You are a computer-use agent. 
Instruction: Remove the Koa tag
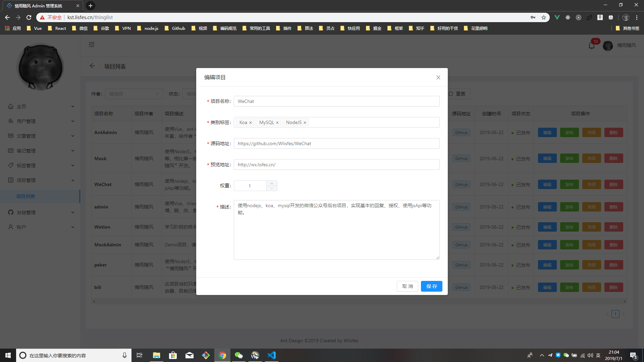[x=251, y=123]
